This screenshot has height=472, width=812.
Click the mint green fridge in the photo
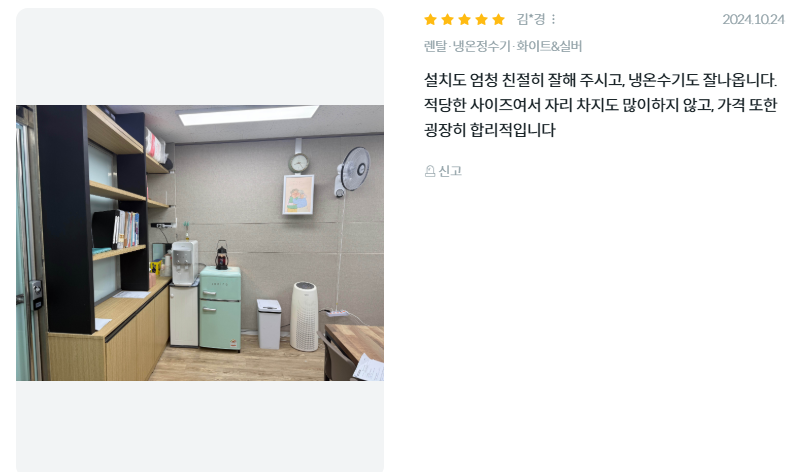click(221, 308)
